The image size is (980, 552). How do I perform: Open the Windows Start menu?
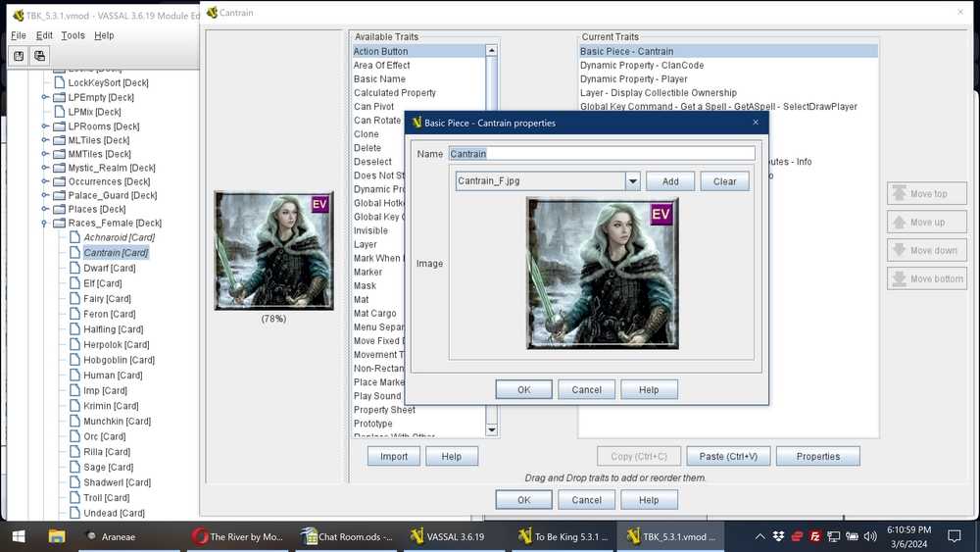click(18, 536)
